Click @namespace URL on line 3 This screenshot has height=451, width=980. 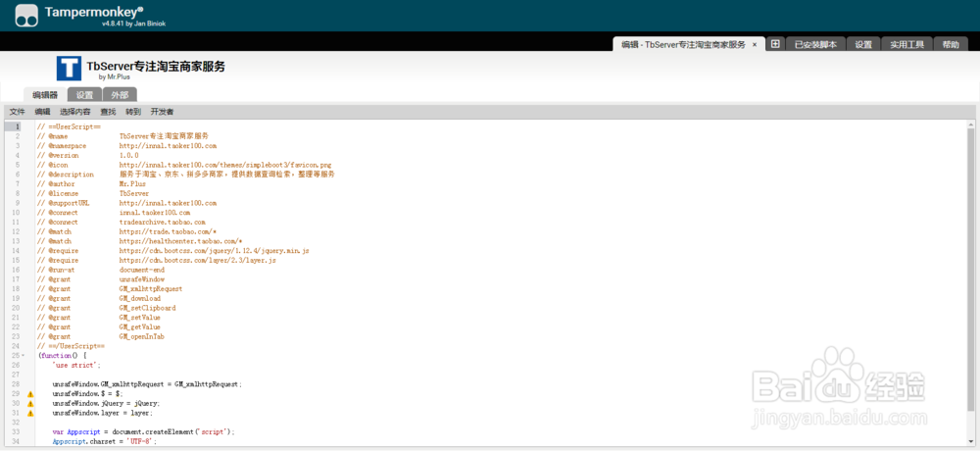pyautogui.click(x=169, y=146)
